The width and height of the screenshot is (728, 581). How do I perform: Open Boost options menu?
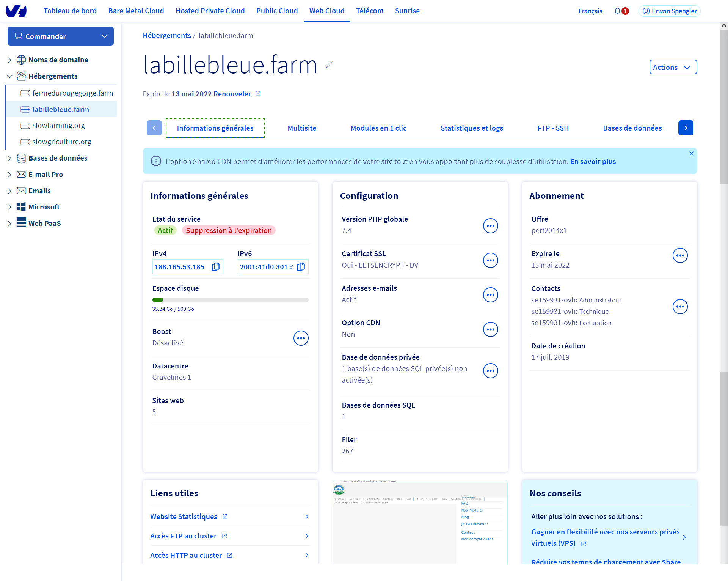301,338
